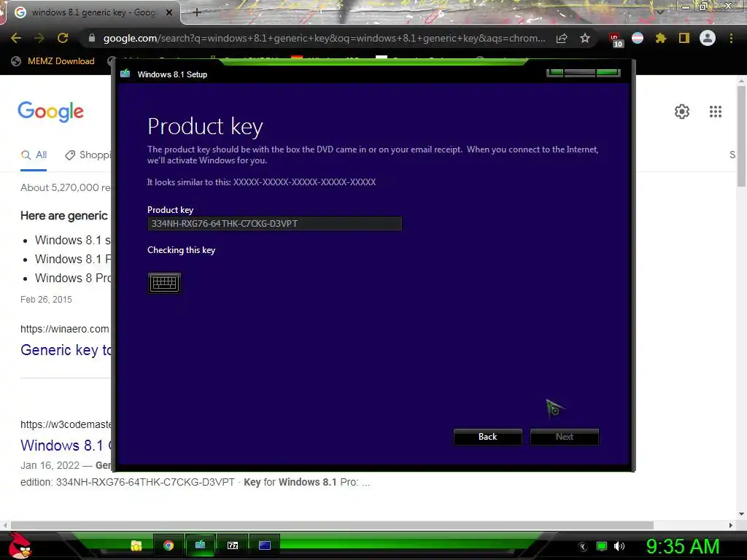Bookmark this page with the star icon
Image resolution: width=747 pixels, height=560 pixels.
(585, 38)
